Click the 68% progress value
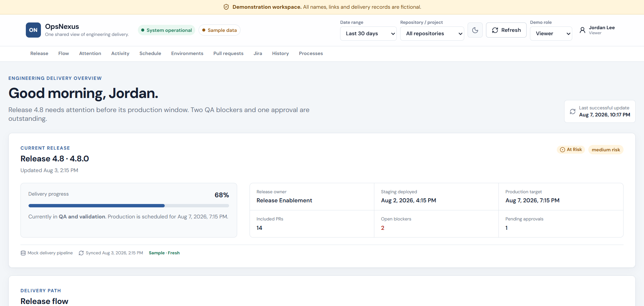Screen dimensions: 644x306 (x=222, y=195)
